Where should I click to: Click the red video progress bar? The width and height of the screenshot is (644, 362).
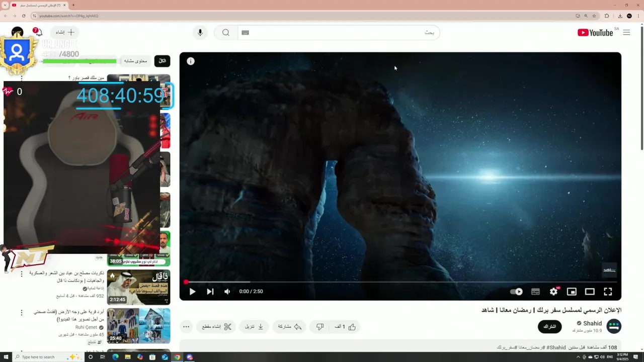(x=400, y=282)
